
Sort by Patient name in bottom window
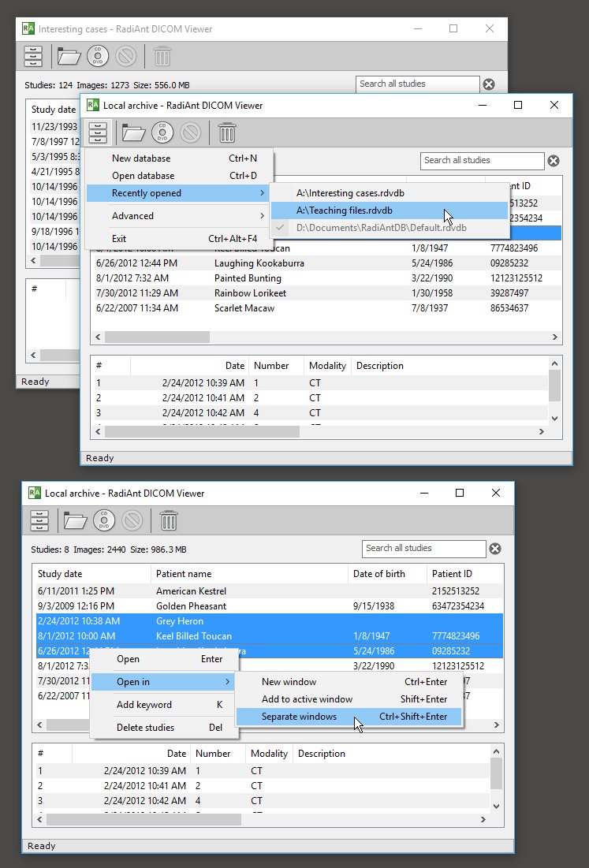click(x=249, y=573)
